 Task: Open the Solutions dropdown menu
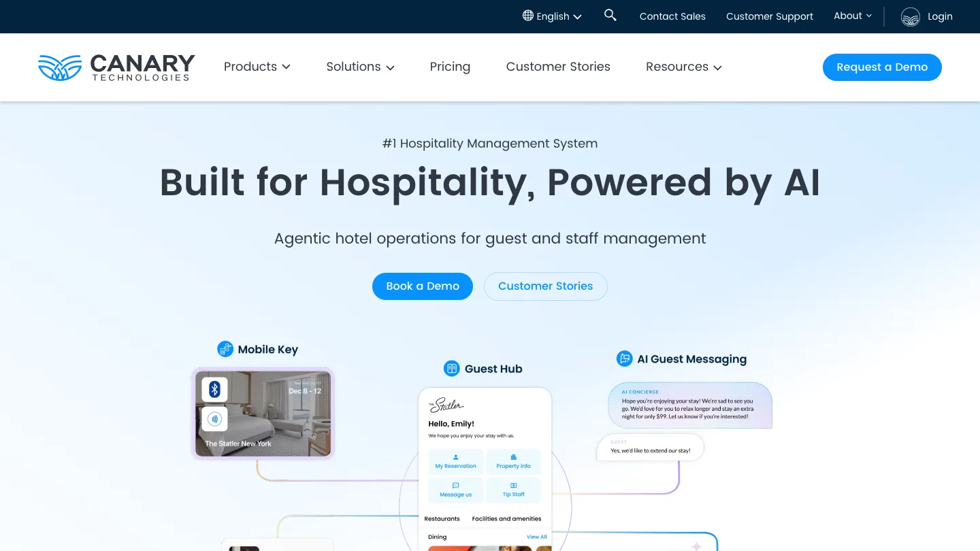coord(361,67)
